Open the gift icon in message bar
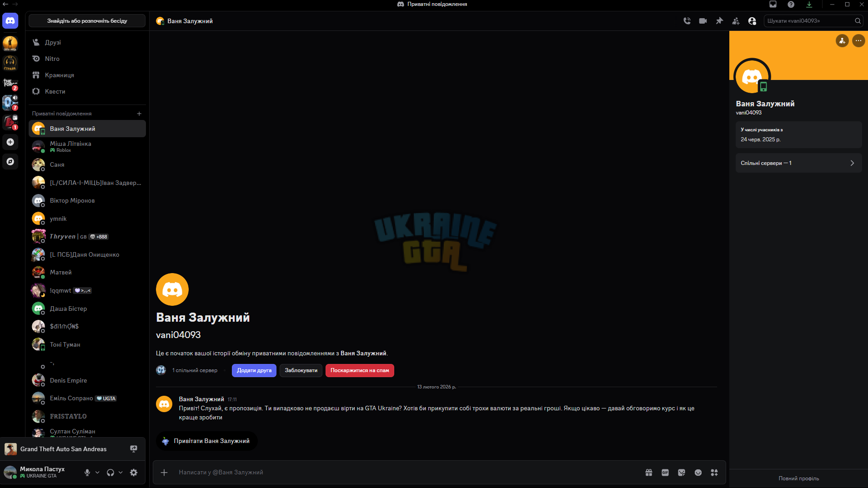Image resolution: width=868 pixels, height=488 pixels. tap(649, 473)
